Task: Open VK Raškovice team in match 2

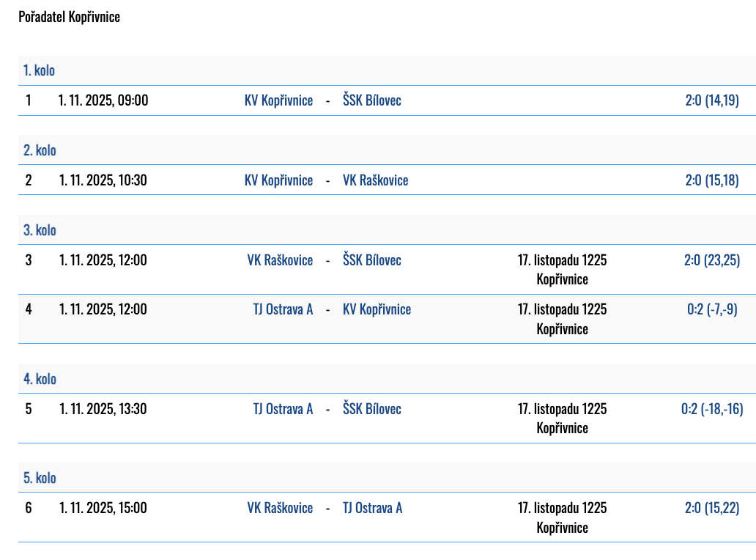Action: point(375,180)
